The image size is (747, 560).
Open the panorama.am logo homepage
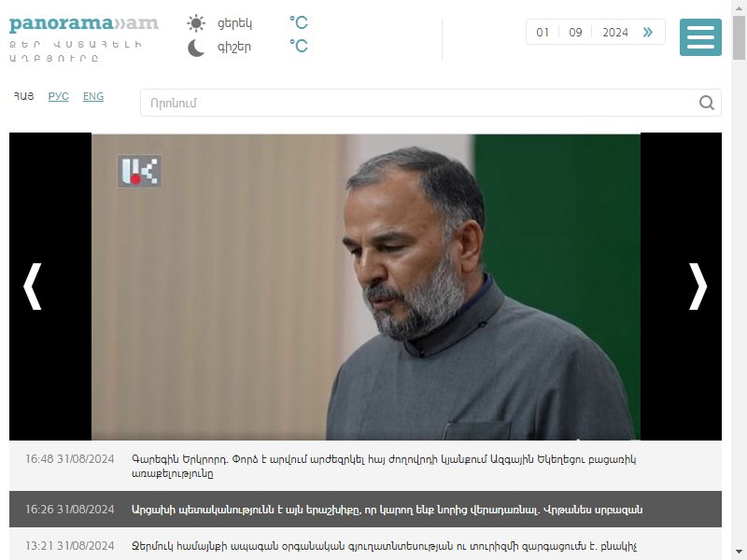pos(84,23)
